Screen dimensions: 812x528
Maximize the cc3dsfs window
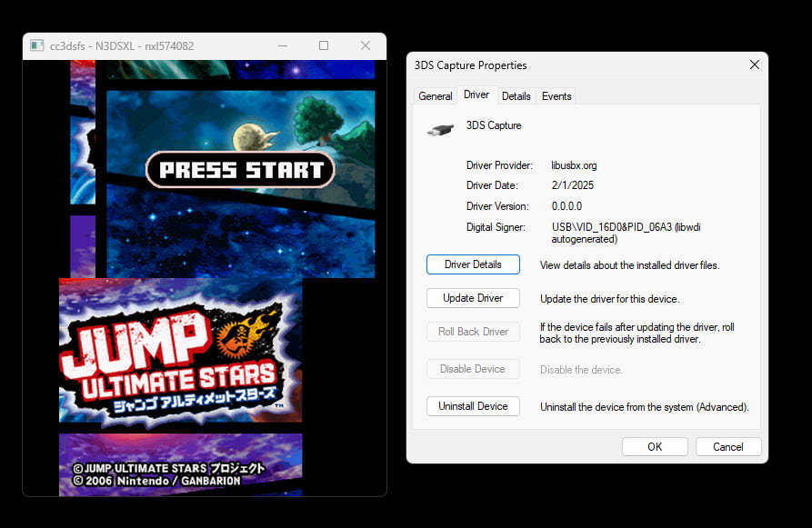pos(324,45)
